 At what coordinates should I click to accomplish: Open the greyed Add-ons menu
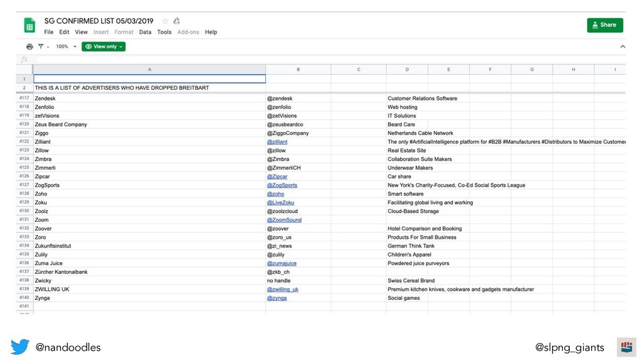(188, 32)
